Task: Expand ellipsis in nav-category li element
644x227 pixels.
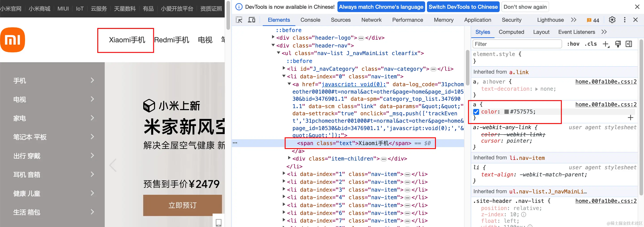Action: (433, 69)
